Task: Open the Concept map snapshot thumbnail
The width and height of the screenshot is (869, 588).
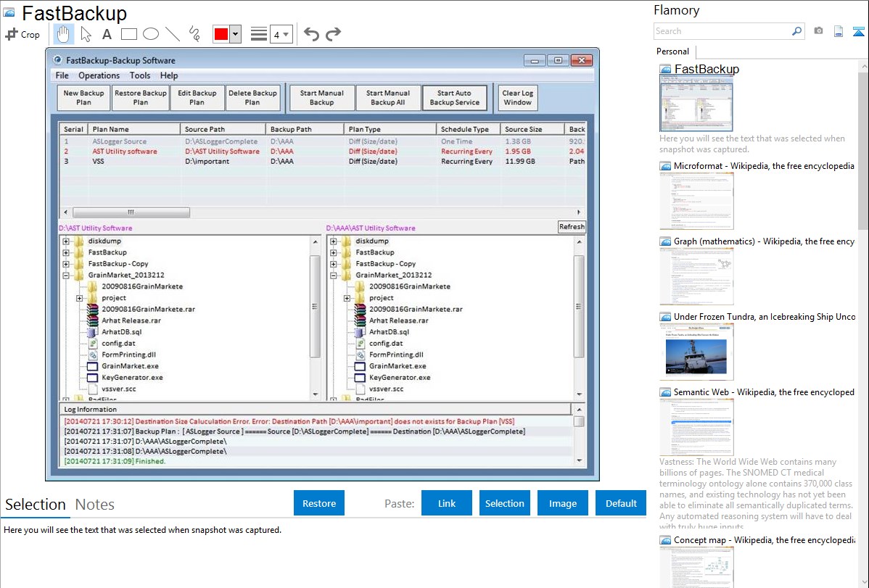Action: (x=696, y=568)
